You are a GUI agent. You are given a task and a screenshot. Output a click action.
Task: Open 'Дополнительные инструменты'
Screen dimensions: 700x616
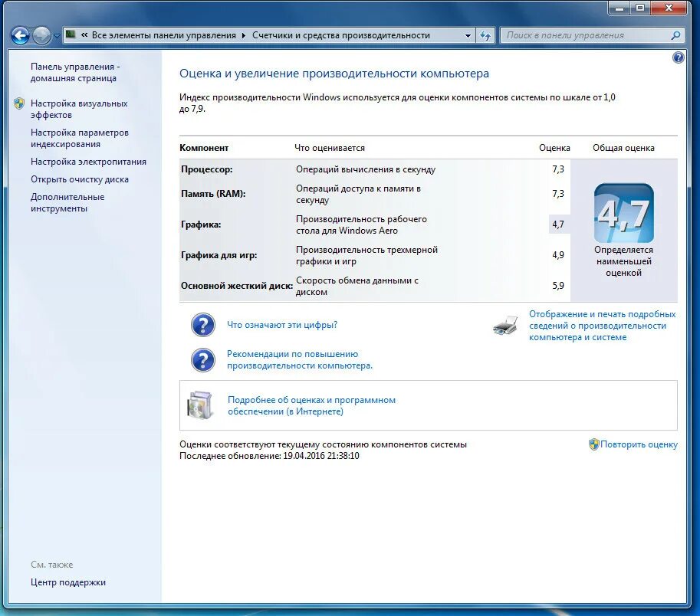pyautogui.click(x=67, y=202)
